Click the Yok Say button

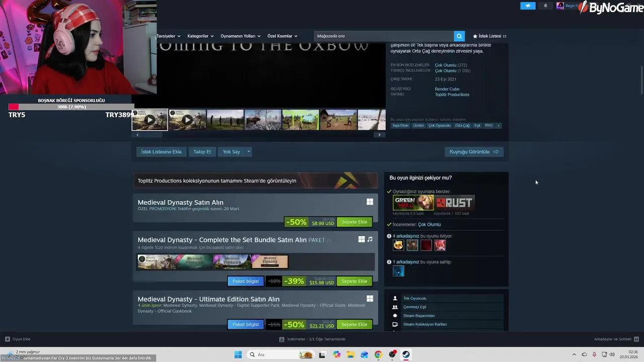tap(231, 152)
